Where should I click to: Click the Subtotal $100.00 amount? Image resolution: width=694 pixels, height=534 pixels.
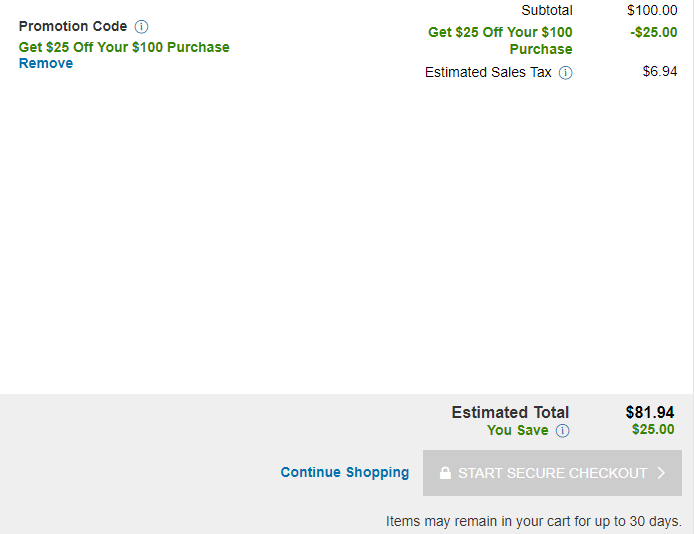coord(652,10)
